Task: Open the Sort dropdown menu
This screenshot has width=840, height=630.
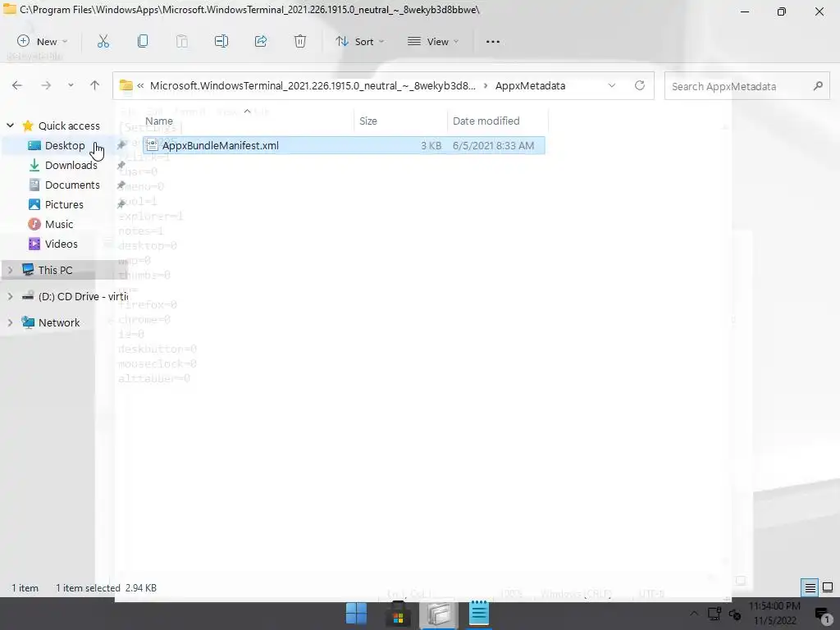Action: (359, 41)
